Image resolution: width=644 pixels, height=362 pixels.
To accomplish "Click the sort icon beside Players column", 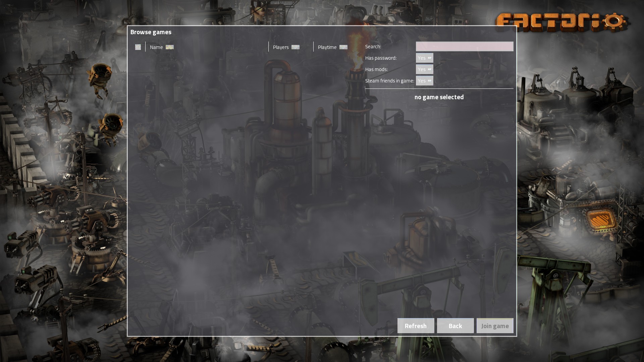I will tap(296, 47).
